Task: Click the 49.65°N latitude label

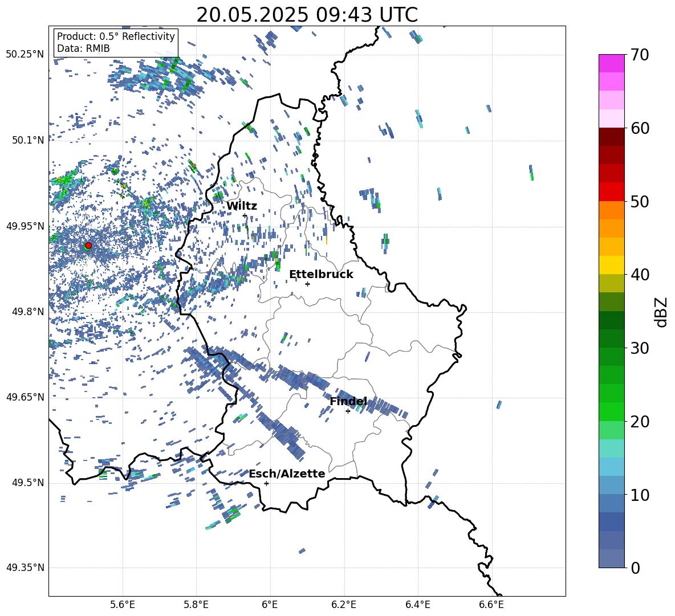Action: click(25, 397)
